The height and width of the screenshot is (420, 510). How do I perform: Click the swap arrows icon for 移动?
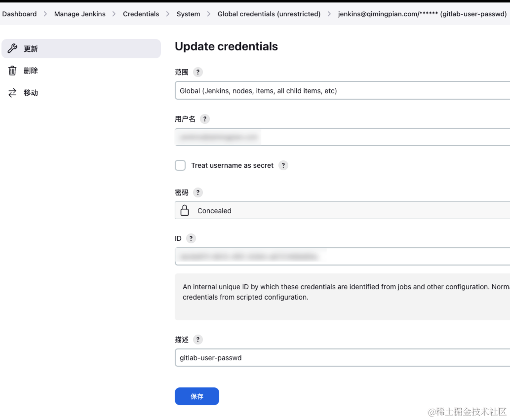pyautogui.click(x=12, y=93)
